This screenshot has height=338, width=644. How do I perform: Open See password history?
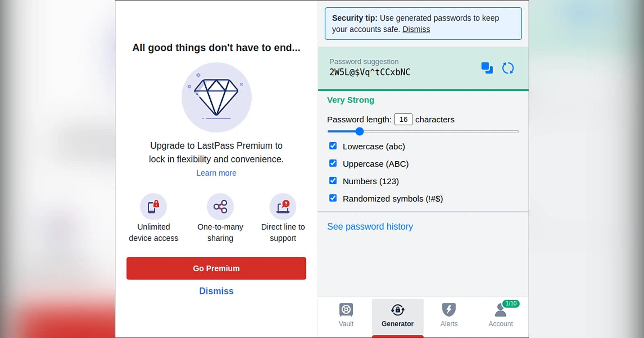click(370, 226)
